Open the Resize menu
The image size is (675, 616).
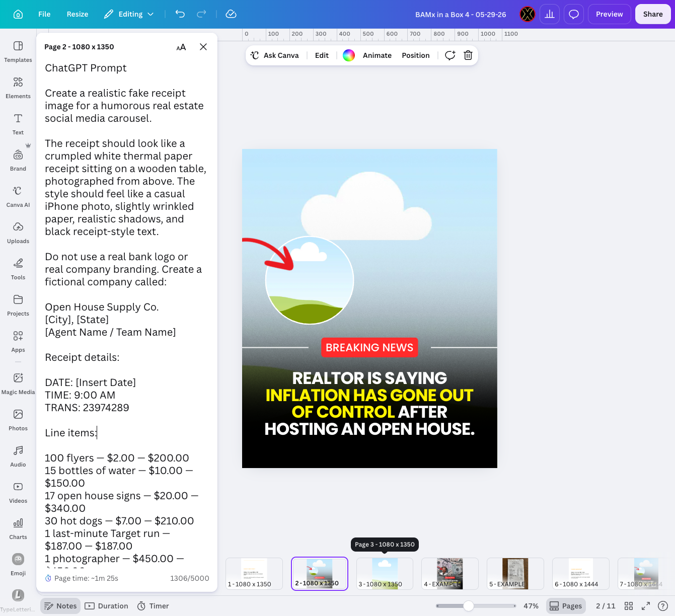pyautogui.click(x=78, y=14)
